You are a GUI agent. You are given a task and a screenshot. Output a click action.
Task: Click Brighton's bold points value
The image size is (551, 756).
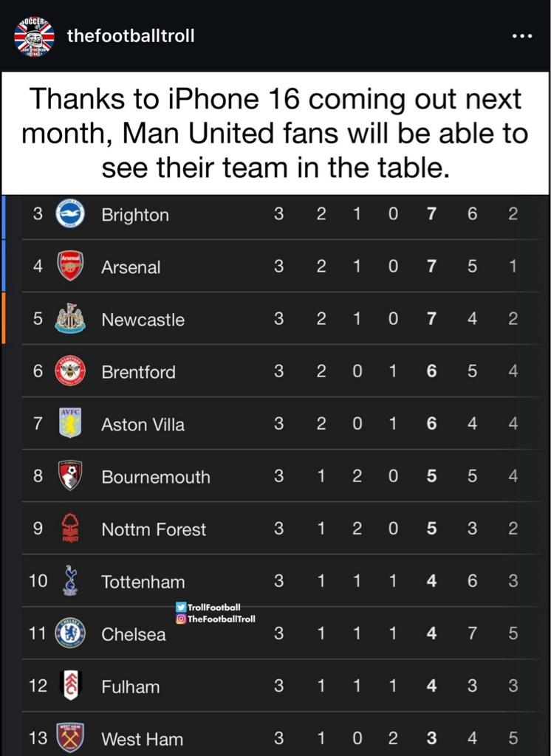click(432, 215)
